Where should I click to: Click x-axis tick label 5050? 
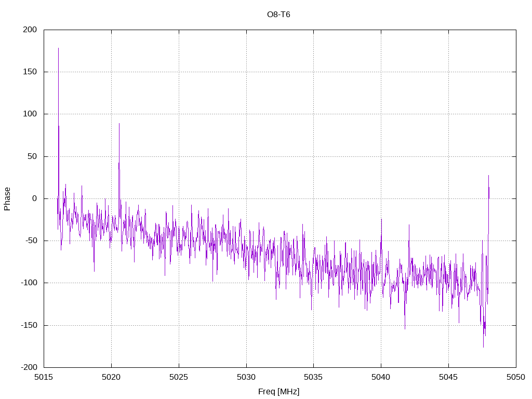tap(516, 377)
